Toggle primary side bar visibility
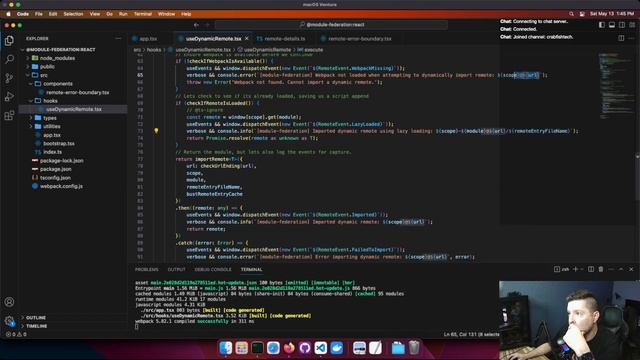640x360 pixels. (602, 25)
